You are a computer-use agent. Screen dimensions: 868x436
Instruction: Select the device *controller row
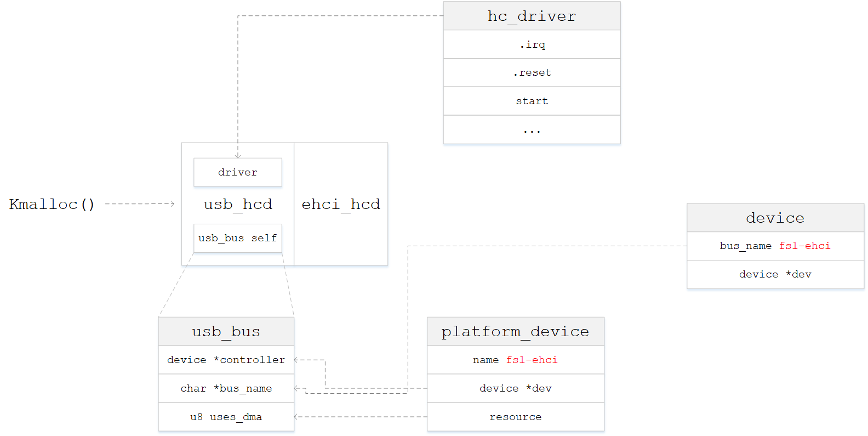226,360
